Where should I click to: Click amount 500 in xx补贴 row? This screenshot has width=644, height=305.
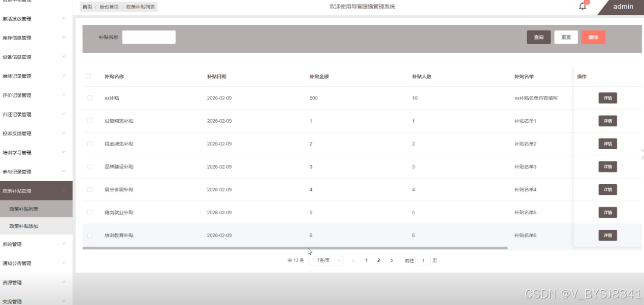click(x=313, y=98)
